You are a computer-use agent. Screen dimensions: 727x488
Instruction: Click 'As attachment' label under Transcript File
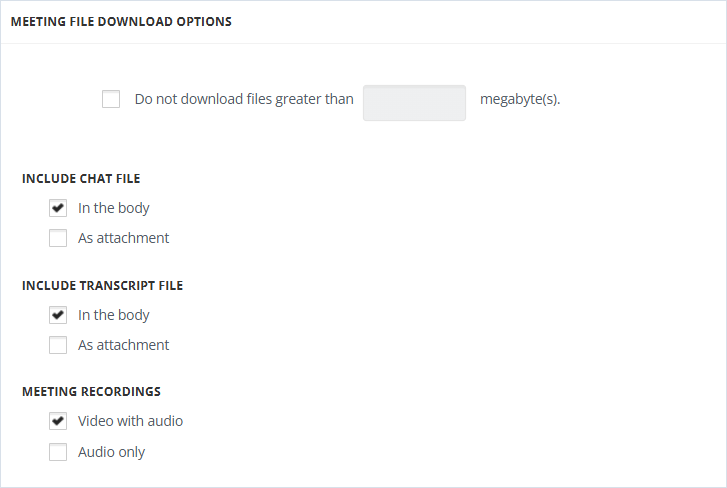123,345
